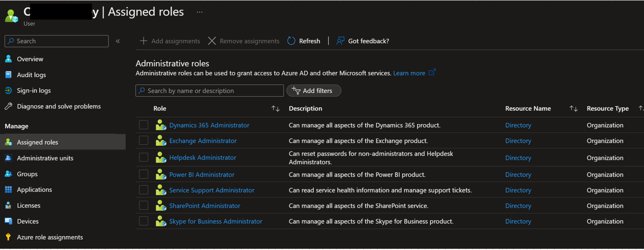Click the Got feedback person icon
The image size is (644, 250).
[340, 41]
